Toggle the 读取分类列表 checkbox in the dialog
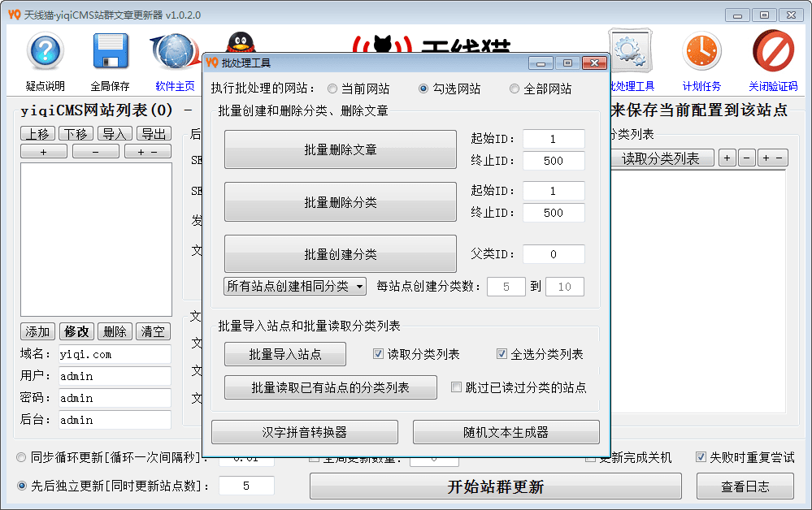This screenshot has width=812, height=510. 378,354
